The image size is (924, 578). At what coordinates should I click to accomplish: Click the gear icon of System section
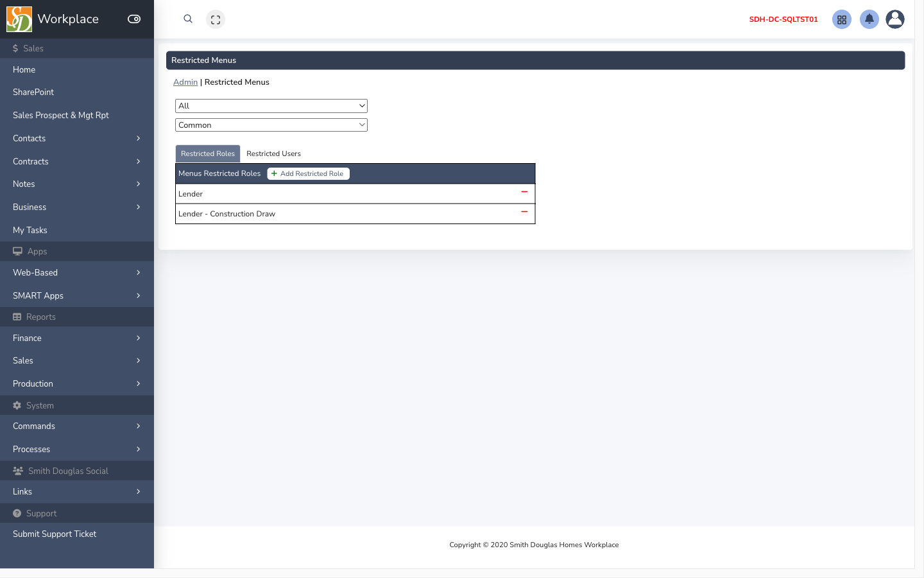[17, 405]
